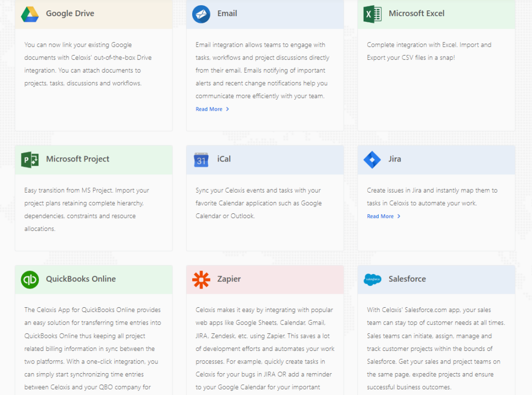Click the Email envelope icon
The height and width of the screenshot is (395, 532).
tap(201, 14)
